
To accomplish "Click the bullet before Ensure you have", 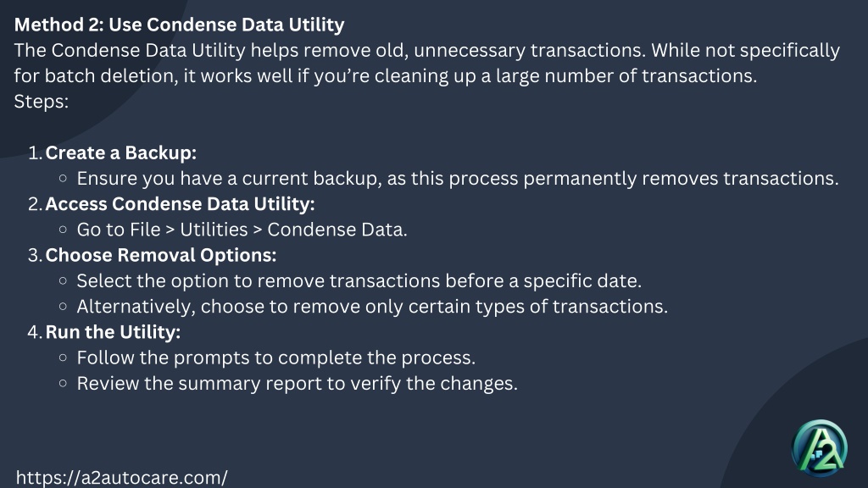I will pyautogui.click(x=63, y=178).
